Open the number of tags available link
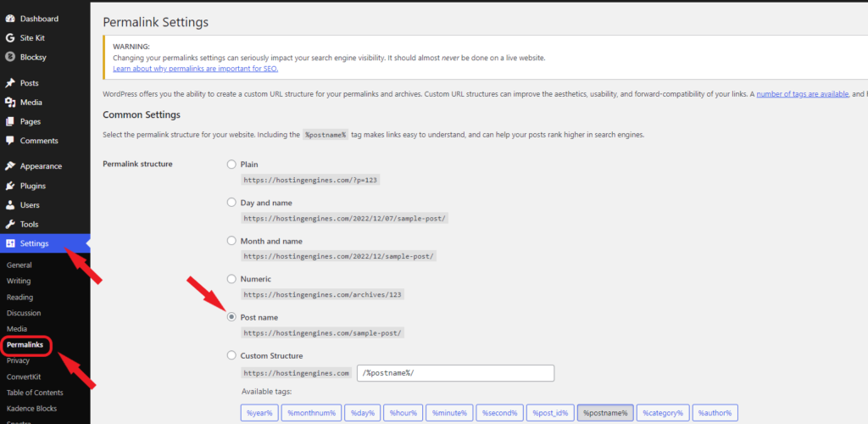This screenshot has height=424, width=868. tap(803, 94)
